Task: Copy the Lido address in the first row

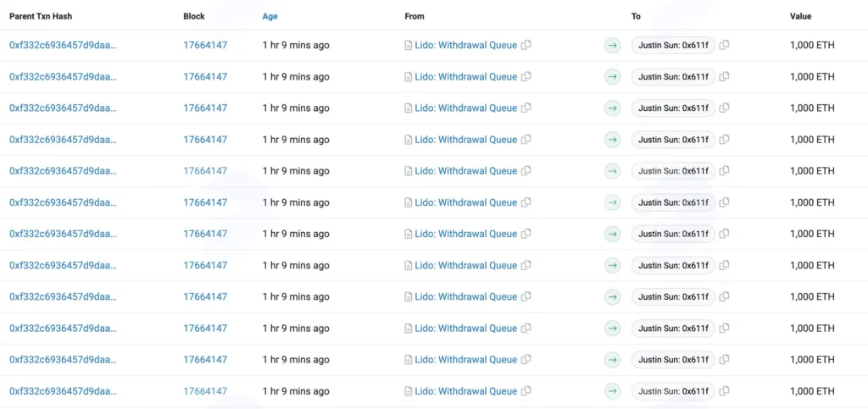Action: (526, 46)
